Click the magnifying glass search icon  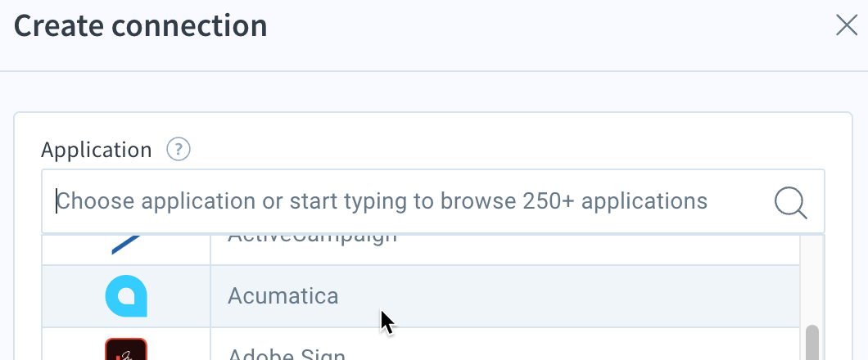790,203
